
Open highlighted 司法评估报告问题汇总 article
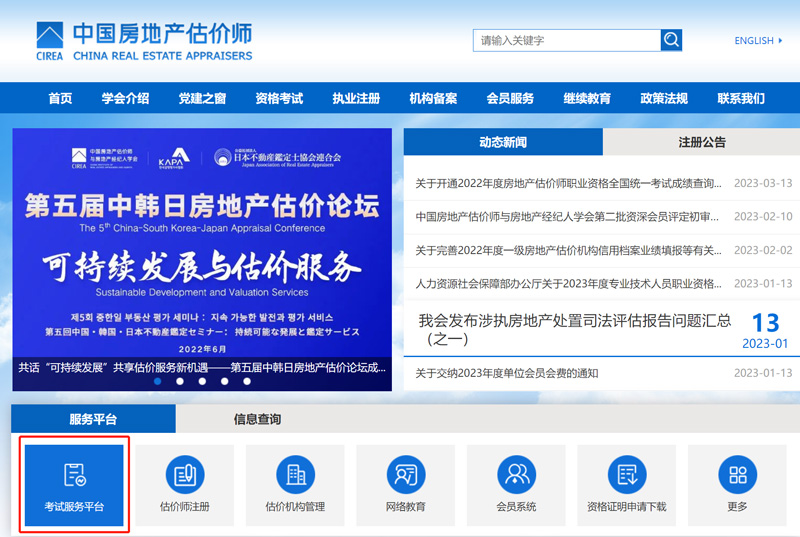click(574, 329)
